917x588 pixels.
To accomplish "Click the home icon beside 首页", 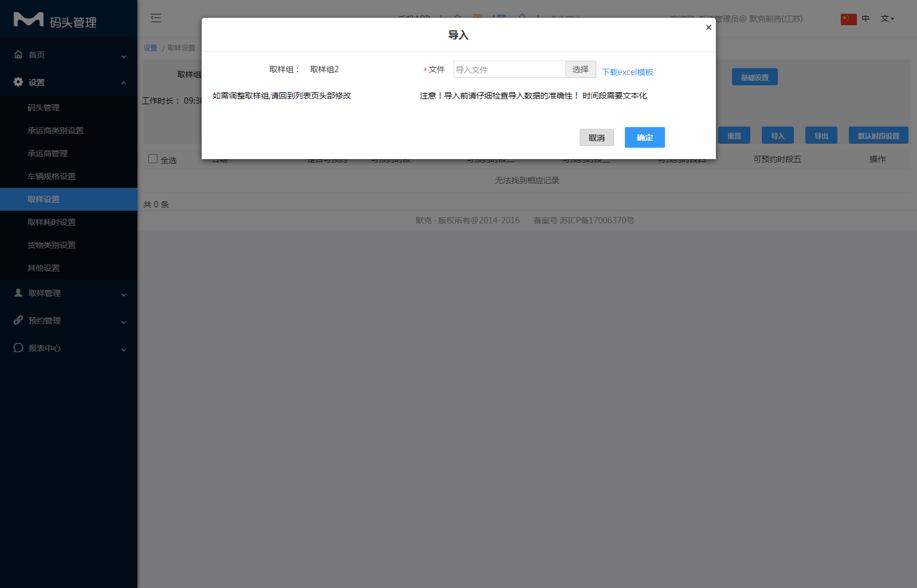I will tap(18, 54).
